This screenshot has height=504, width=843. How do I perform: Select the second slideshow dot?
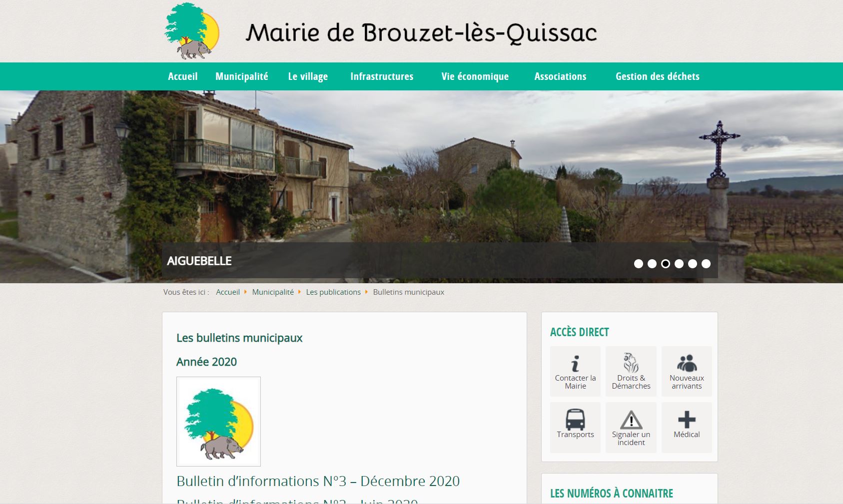[652, 264]
